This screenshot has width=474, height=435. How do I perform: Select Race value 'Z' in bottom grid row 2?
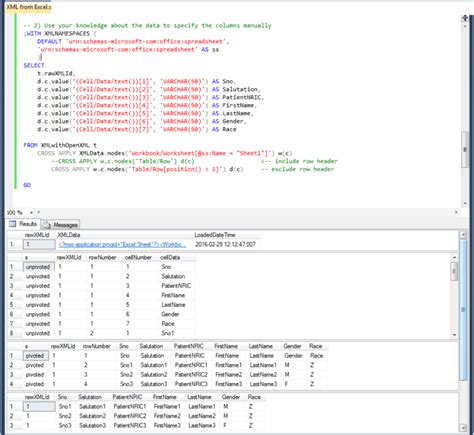[251, 416]
